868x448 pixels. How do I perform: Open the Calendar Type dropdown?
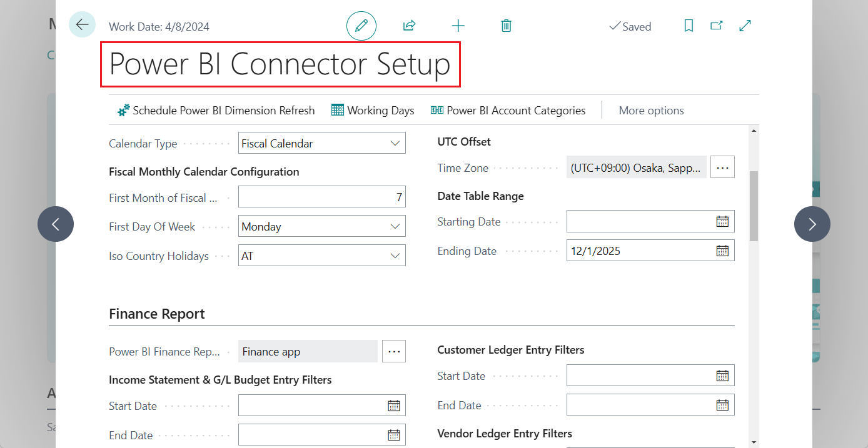tap(395, 142)
